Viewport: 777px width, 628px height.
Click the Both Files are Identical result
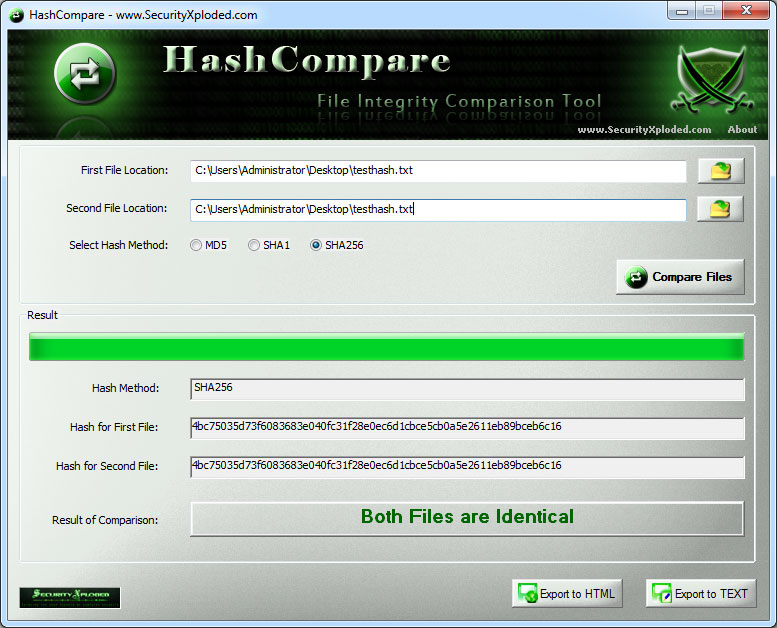[x=466, y=518]
